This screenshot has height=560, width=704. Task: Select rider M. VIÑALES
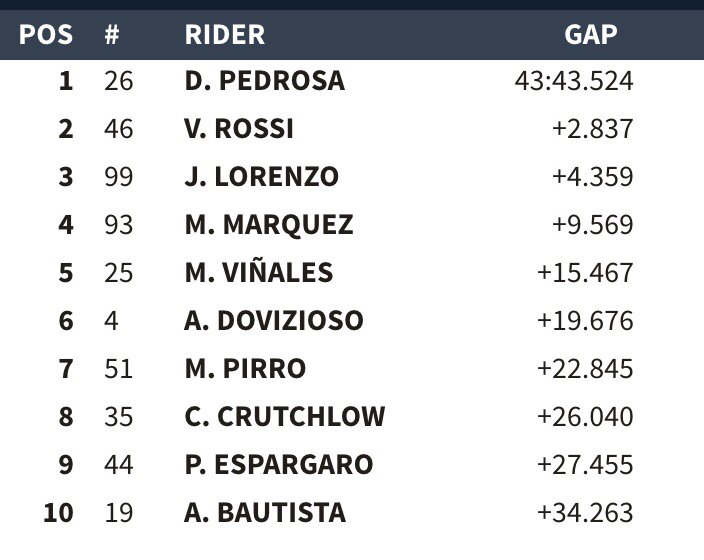click(x=259, y=272)
